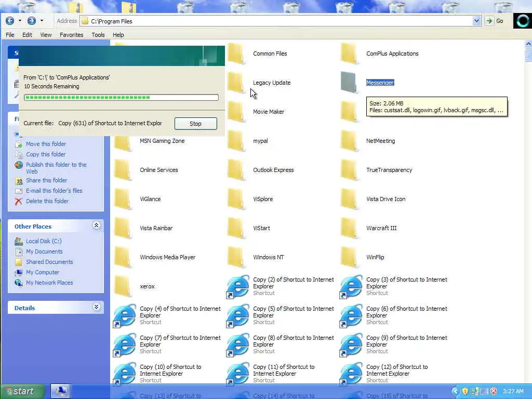Viewport: 532px width, 399px height.
Task: Click Copy this folder link
Action: pos(46,154)
